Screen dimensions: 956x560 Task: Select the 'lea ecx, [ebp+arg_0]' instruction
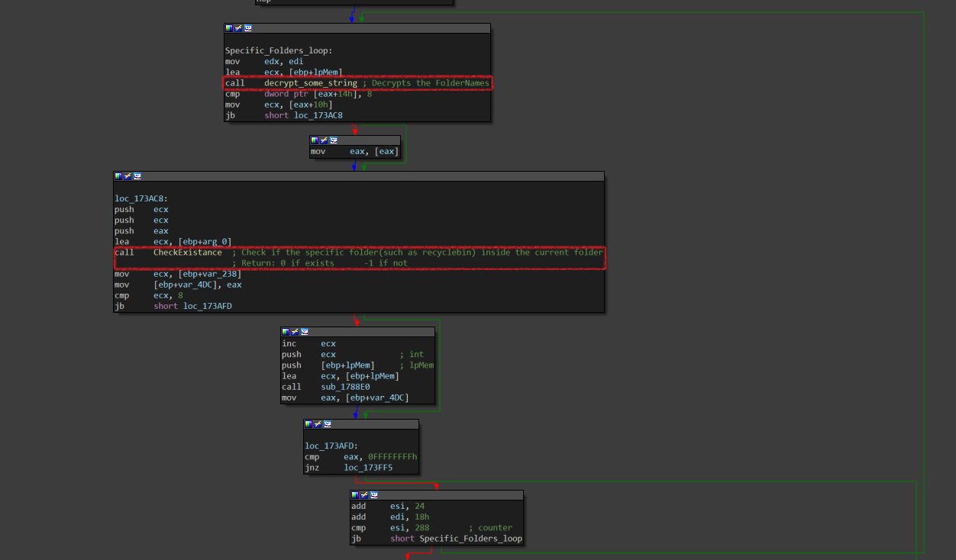point(173,241)
